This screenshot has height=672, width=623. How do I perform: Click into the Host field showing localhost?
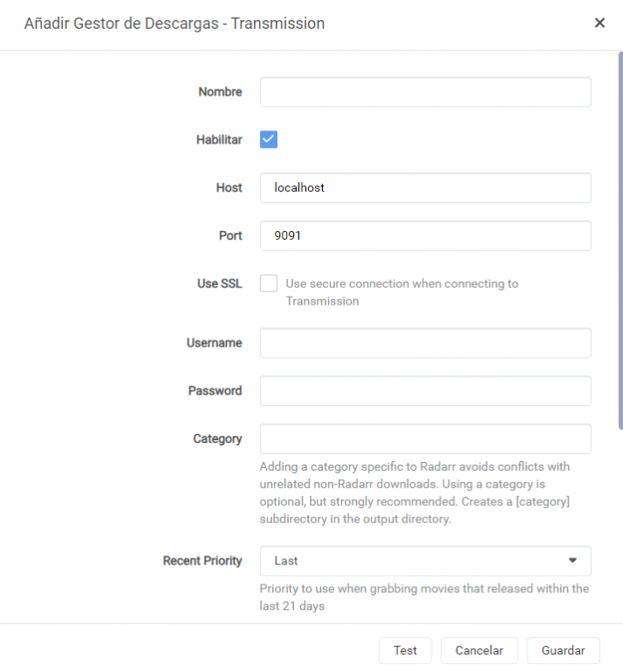pos(425,187)
